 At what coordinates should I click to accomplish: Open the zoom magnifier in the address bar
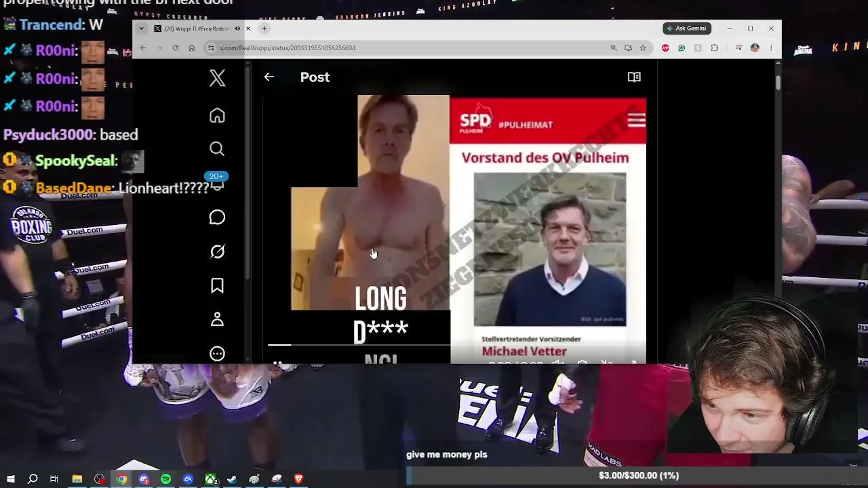click(x=614, y=48)
